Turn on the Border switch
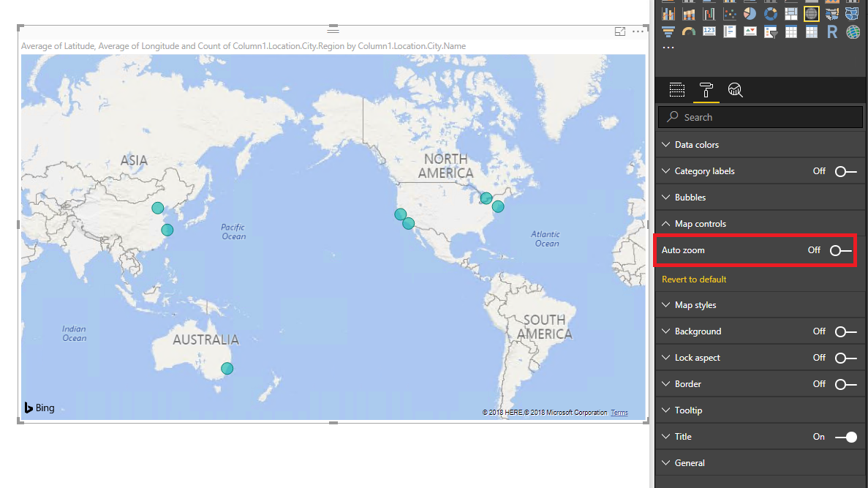The width and height of the screenshot is (868, 488). pyautogui.click(x=845, y=384)
